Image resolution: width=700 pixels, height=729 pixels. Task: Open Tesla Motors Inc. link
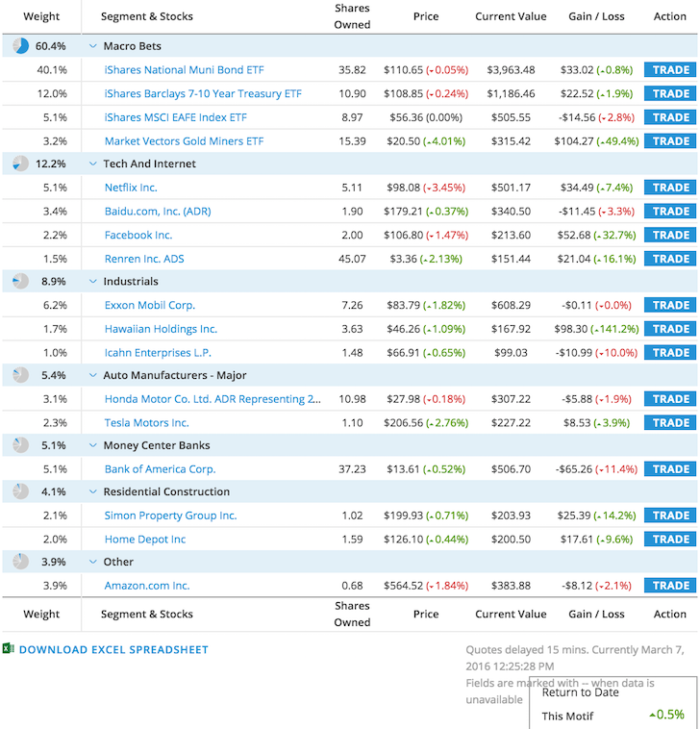tap(147, 422)
